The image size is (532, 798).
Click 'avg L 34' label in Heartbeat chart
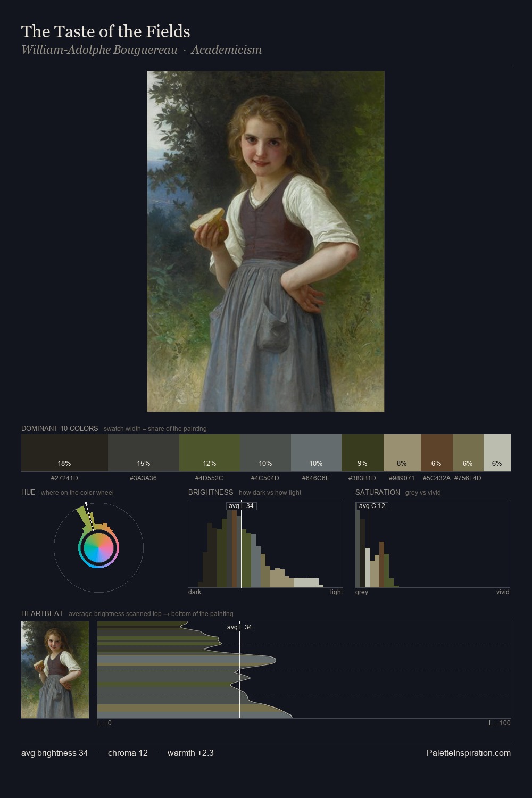[240, 627]
